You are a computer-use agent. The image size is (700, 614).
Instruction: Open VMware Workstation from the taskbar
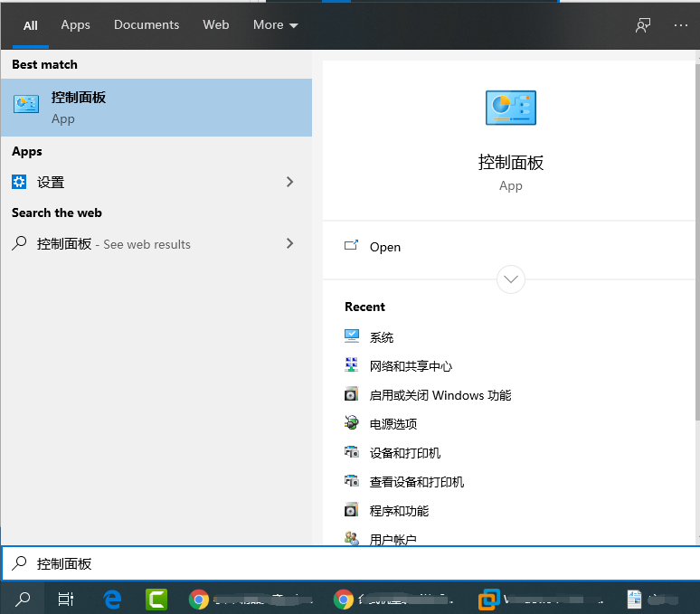(489, 599)
